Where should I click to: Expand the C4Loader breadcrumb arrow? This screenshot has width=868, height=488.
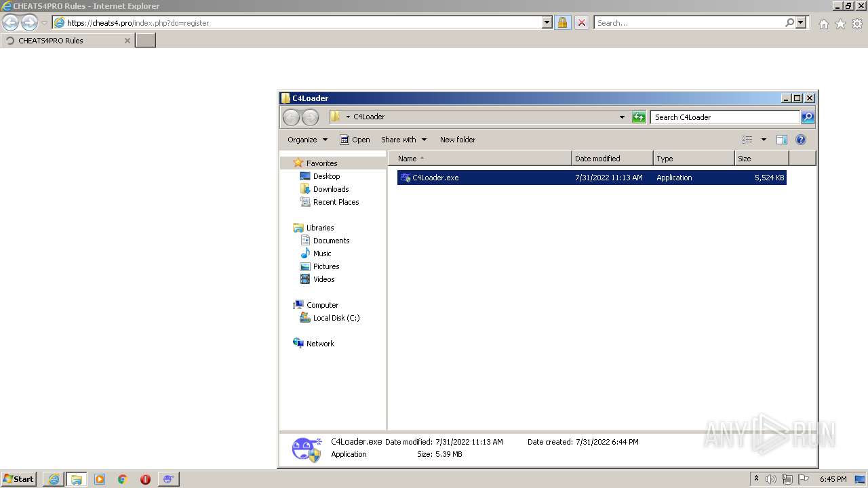(x=348, y=117)
